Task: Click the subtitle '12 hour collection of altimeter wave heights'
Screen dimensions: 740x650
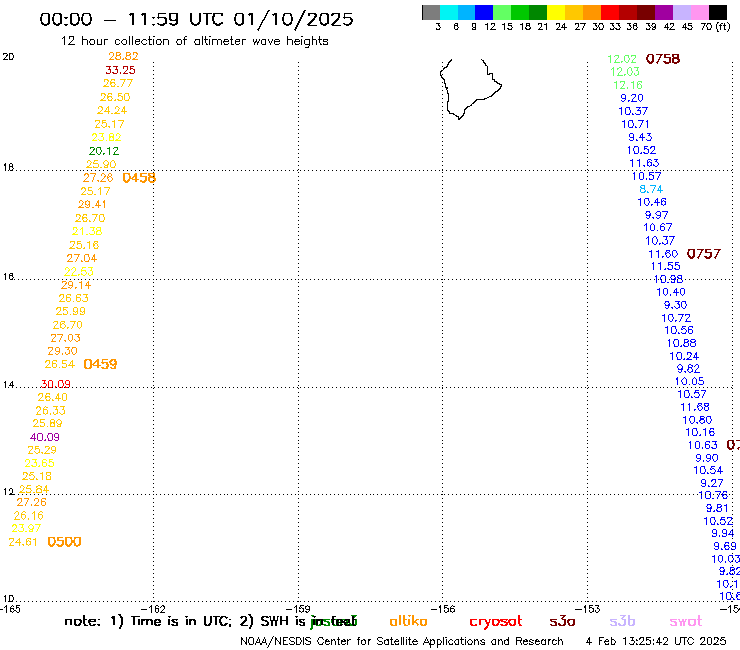Action: point(194,41)
